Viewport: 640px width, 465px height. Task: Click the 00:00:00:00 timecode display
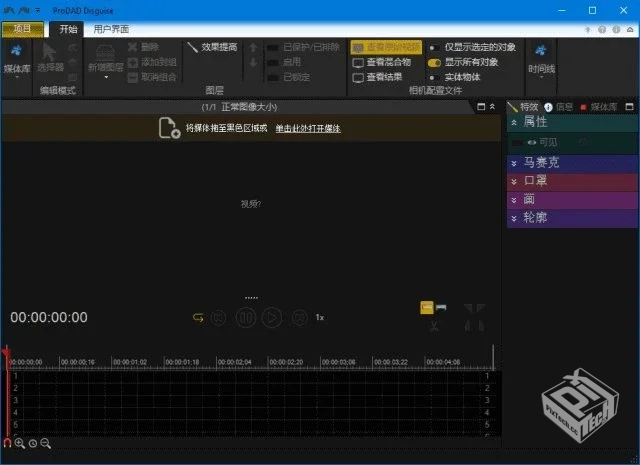49,317
